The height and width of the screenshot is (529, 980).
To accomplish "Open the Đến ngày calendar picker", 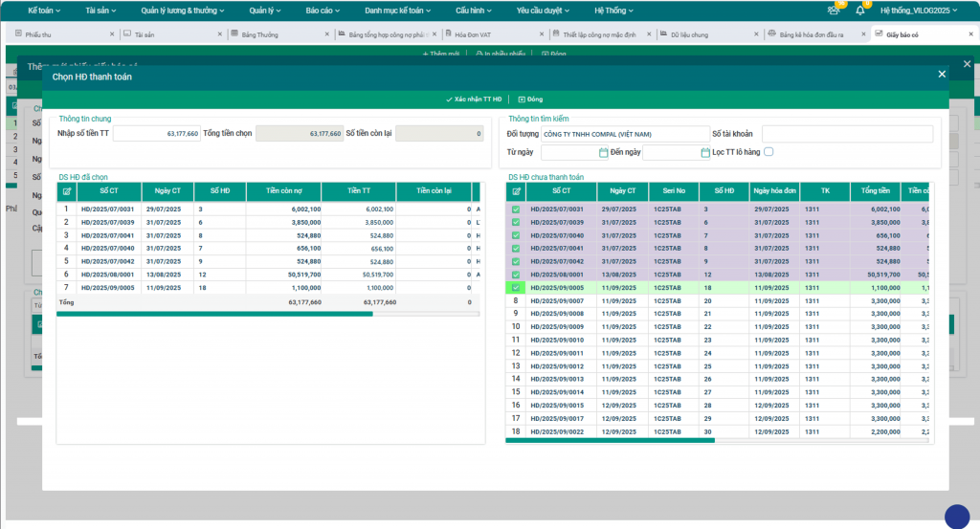I will click(704, 152).
